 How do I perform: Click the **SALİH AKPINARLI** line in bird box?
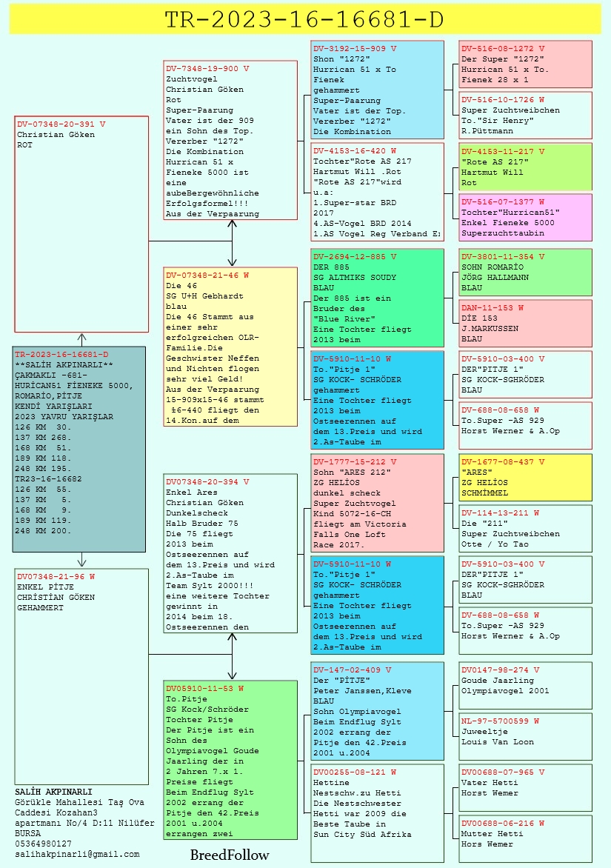(64, 365)
